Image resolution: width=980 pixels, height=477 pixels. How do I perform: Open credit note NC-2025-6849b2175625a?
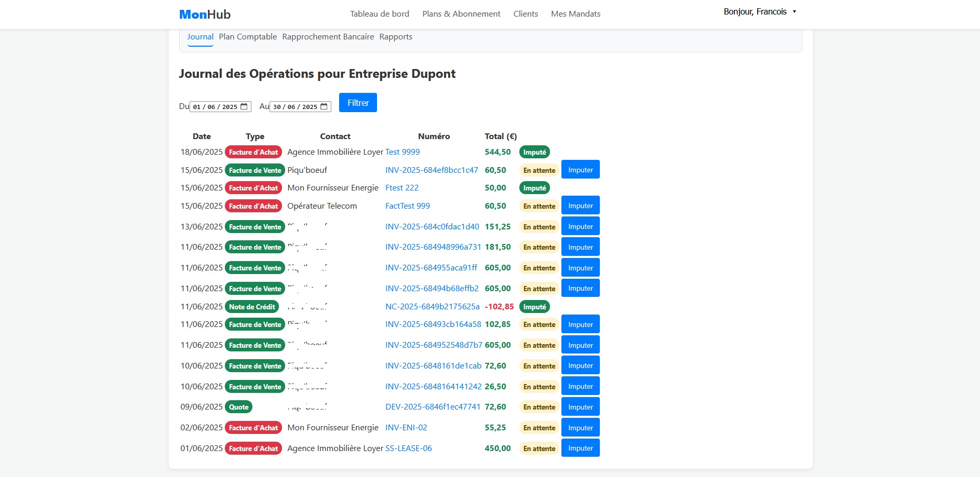tap(433, 306)
